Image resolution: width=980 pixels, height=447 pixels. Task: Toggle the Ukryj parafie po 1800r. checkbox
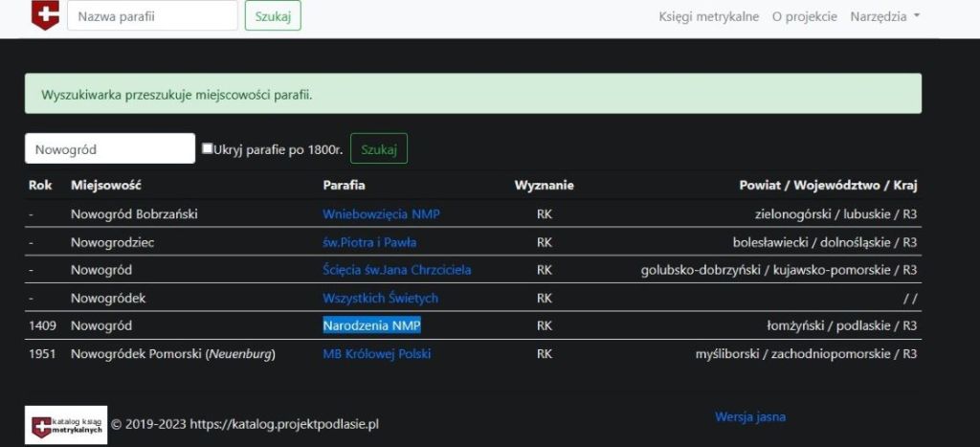tap(208, 148)
